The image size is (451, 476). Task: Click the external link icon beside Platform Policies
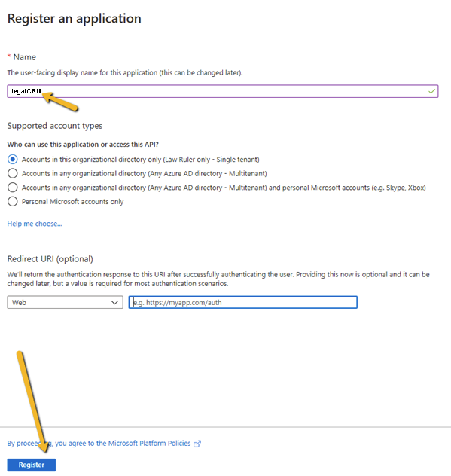click(x=197, y=444)
